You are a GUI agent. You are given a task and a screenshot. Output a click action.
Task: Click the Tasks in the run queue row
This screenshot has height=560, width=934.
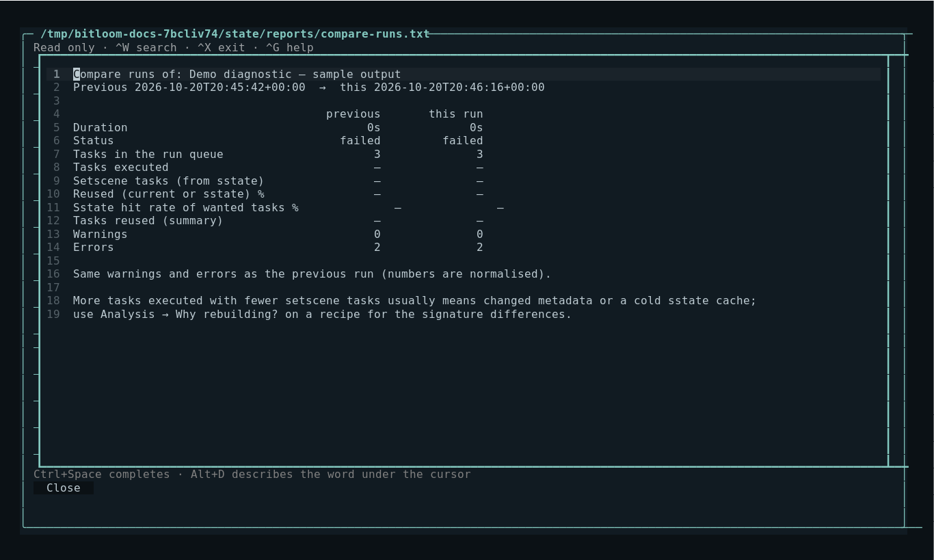(x=278, y=155)
